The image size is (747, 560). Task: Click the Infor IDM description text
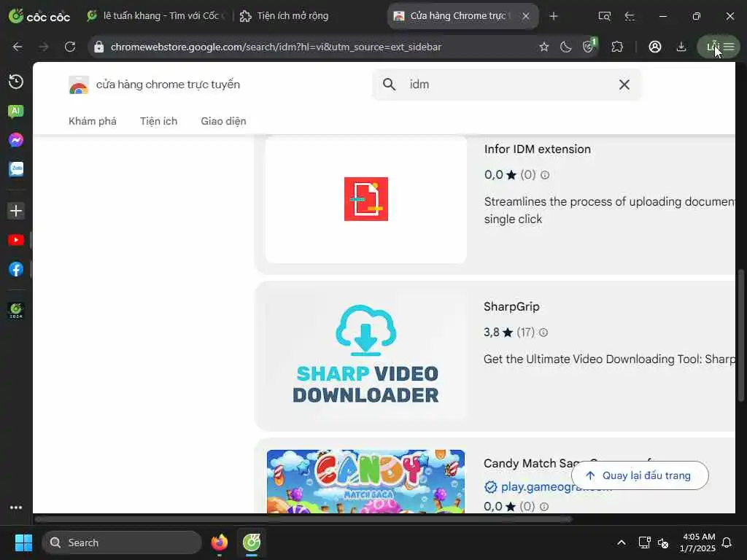609,210
